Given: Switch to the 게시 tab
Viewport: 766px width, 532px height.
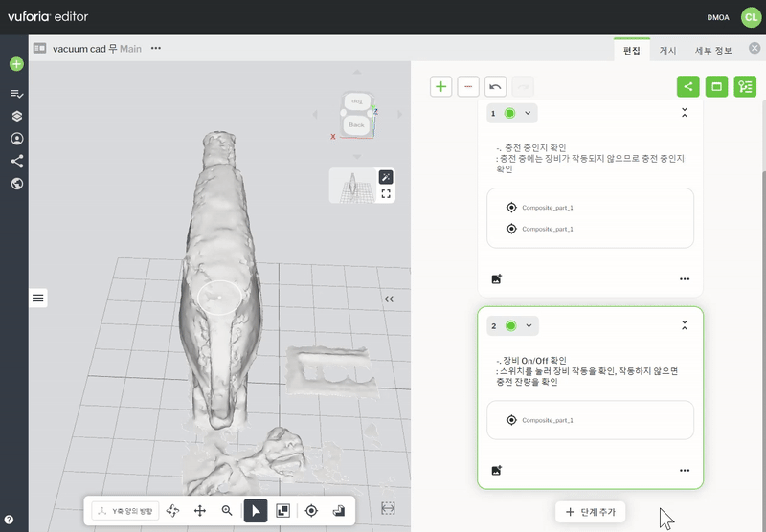Looking at the screenshot, I should point(667,50).
